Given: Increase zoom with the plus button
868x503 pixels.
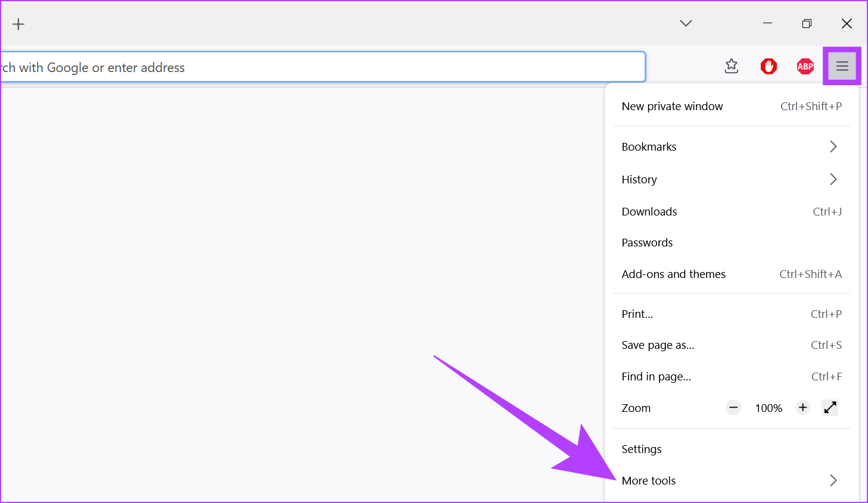Looking at the screenshot, I should 803,408.
